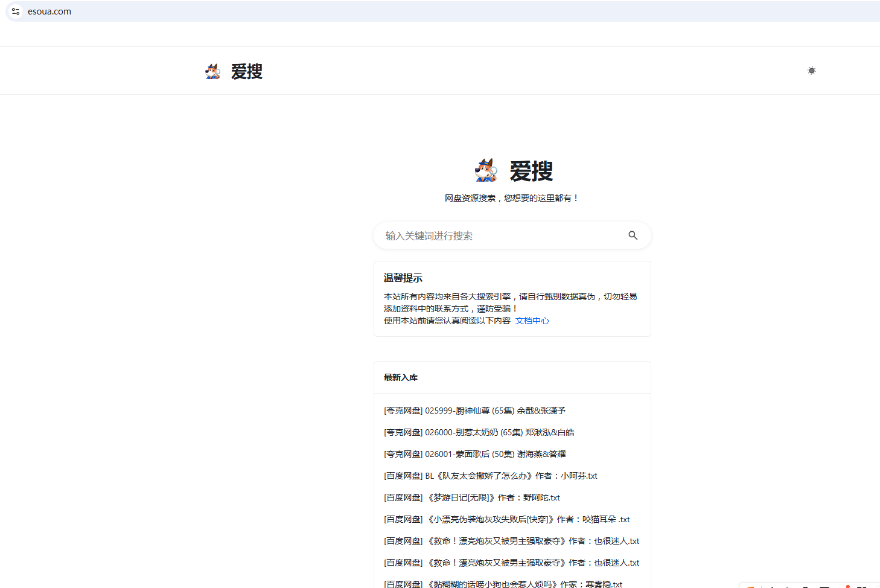Open the site permissions icon in address bar
880x588 pixels.
pos(15,11)
